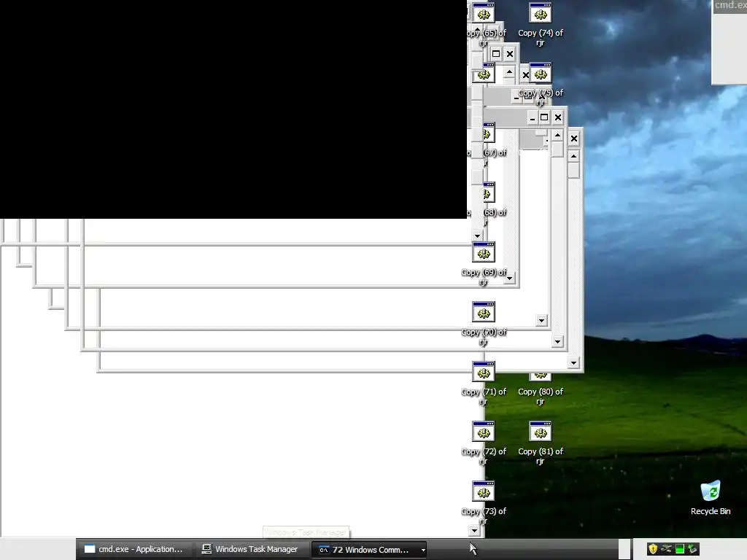The width and height of the screenshot is (747, 560).
Task: Click the Safely Remove Hardware tray icon
Action: pos(692,549)
